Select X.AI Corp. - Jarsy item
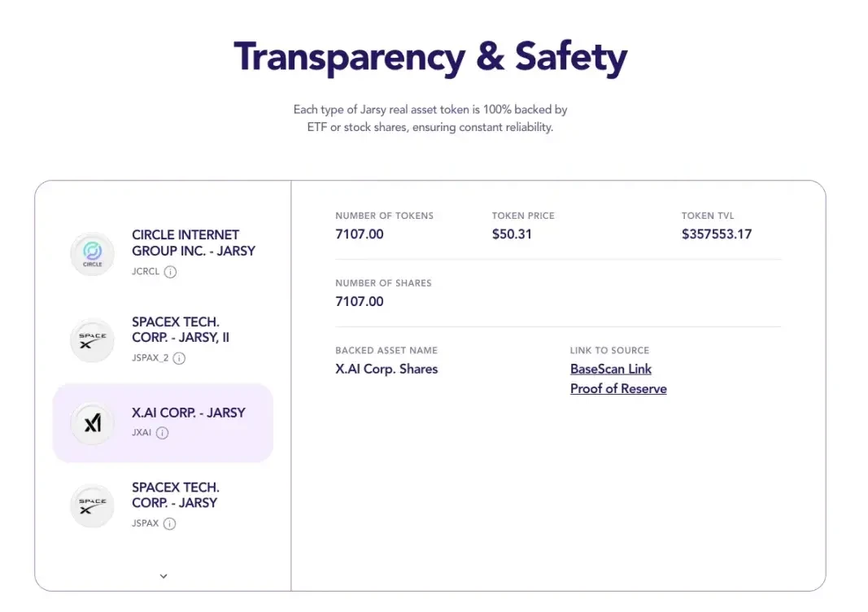This screenshot has height=612, width=868. click(x=163, y=423)
